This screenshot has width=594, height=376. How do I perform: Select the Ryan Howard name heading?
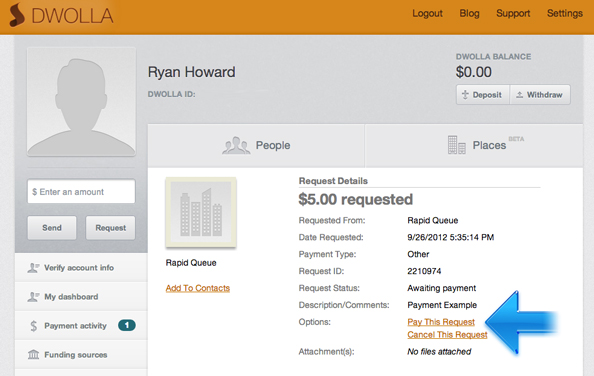192,72
